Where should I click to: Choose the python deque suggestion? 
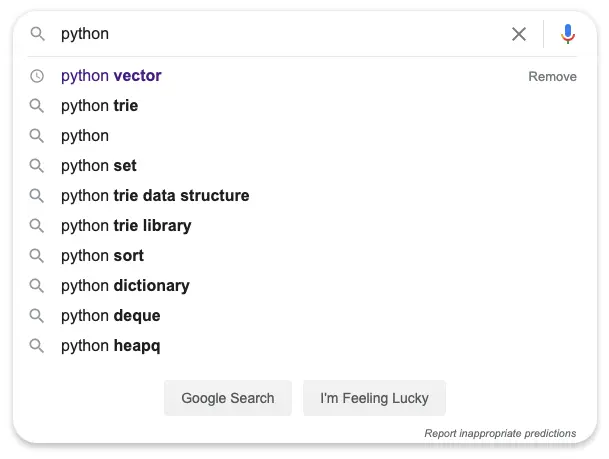(110, 316)
